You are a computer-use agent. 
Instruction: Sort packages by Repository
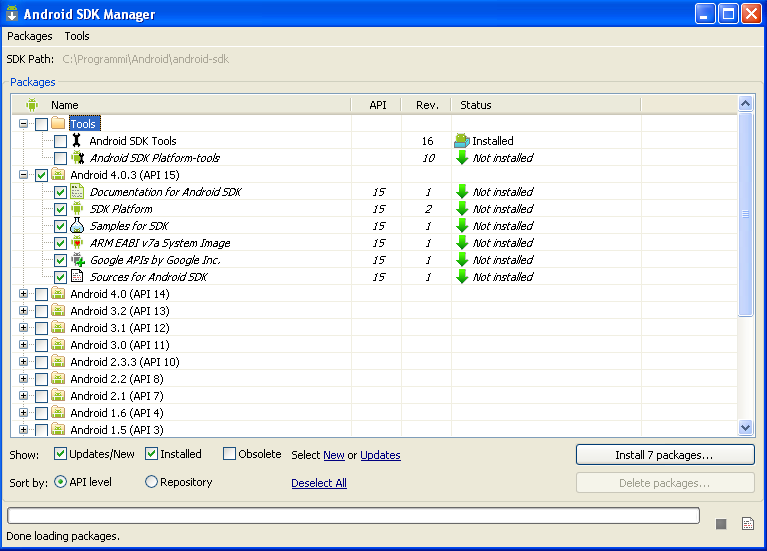151,482
